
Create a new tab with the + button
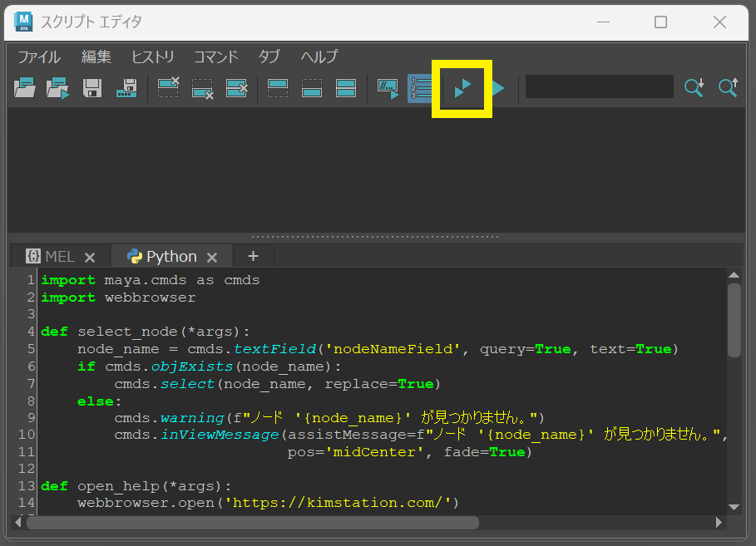[x=253, y=257]
